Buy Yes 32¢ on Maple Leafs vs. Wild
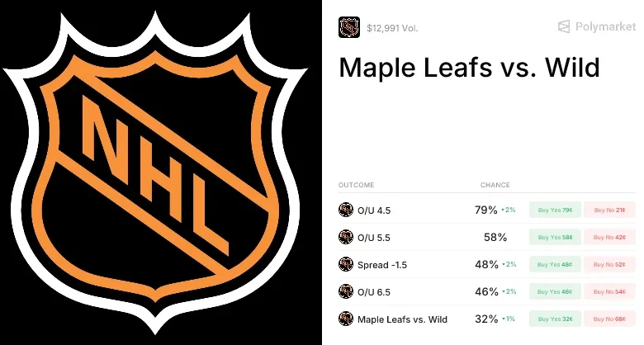 tap(555, 319)
